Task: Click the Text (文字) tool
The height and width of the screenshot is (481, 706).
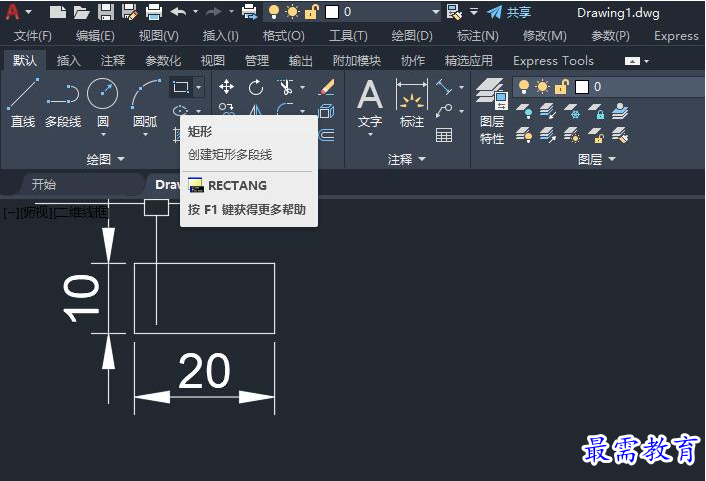Action: coord(370,106)
